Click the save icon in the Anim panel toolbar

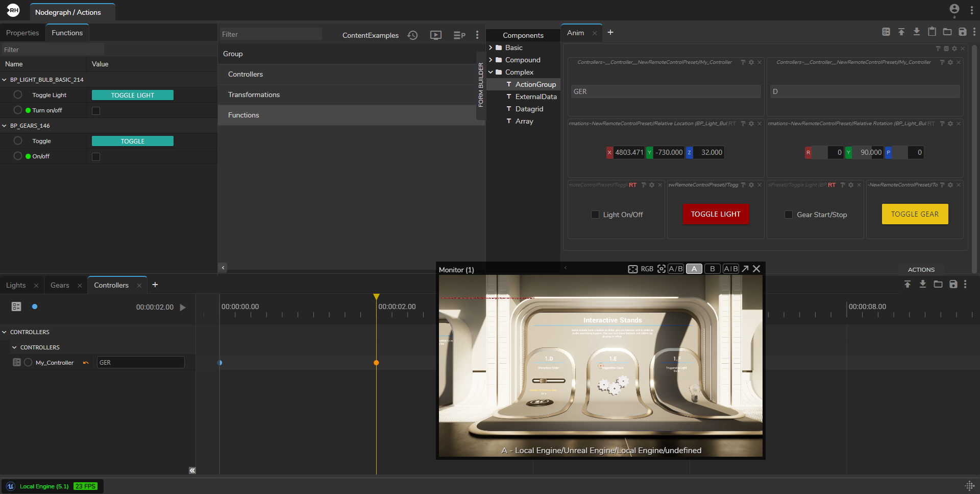pyautogui.click(x=962, y=32)
